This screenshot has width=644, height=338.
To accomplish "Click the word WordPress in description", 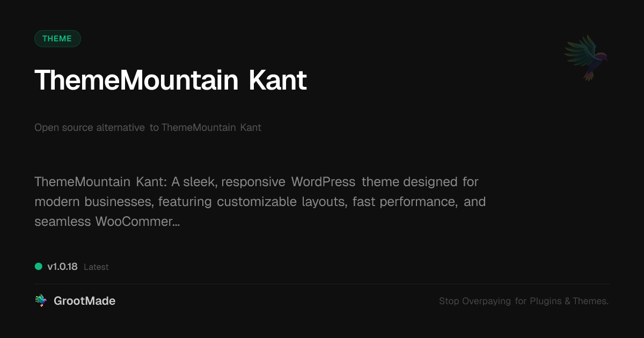I will pyautogui.click(x=323, y=182).
